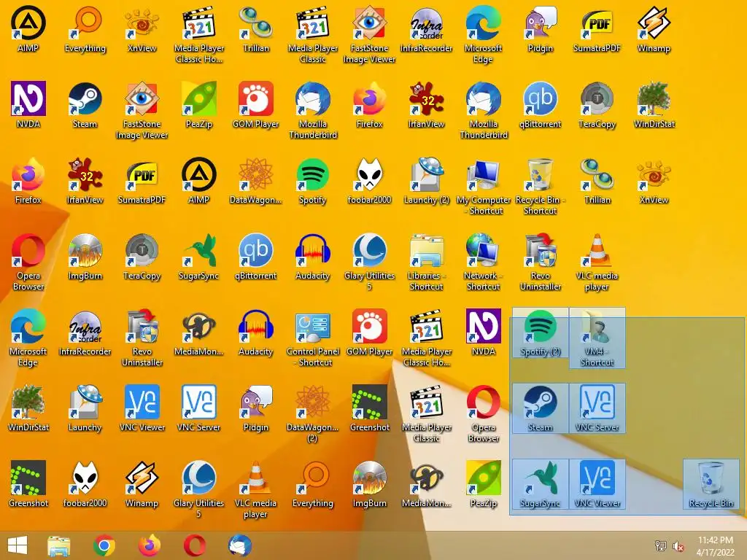Click the muted volume tray icon

(678, 546)
